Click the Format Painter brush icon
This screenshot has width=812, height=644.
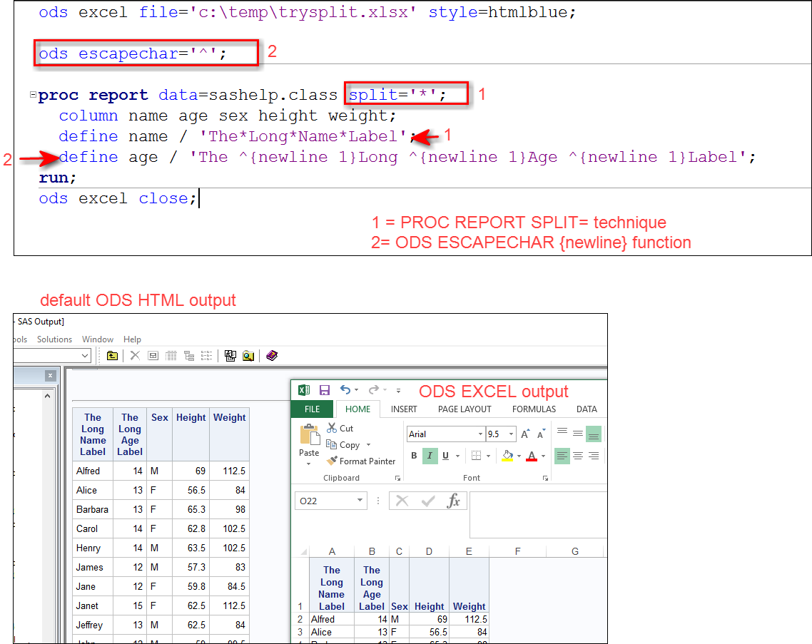point(332,461)
